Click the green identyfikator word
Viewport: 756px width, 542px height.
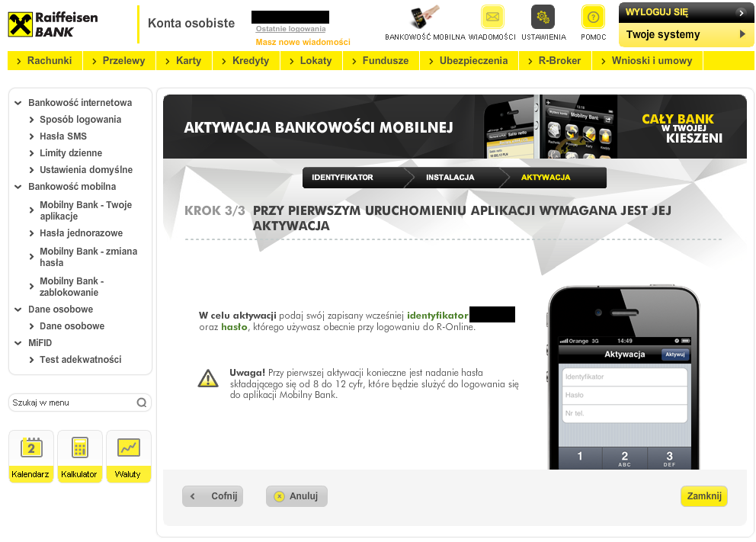[x=437, y=316]
